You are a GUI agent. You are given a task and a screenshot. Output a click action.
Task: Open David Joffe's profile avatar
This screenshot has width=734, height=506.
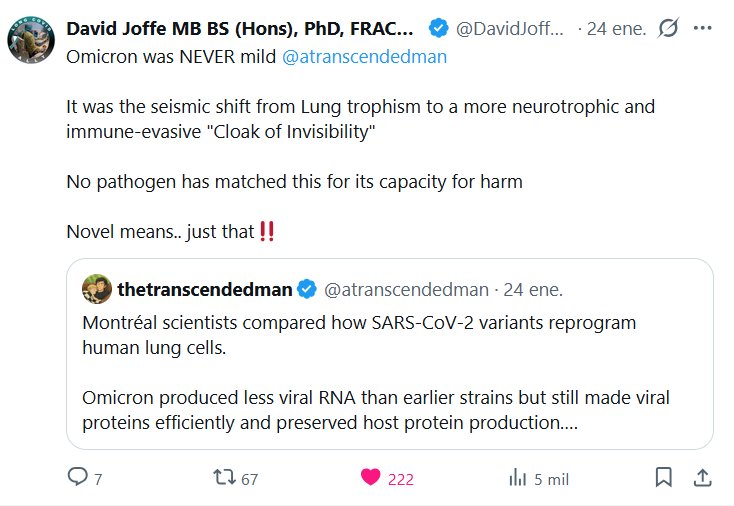tap(30, 39)
